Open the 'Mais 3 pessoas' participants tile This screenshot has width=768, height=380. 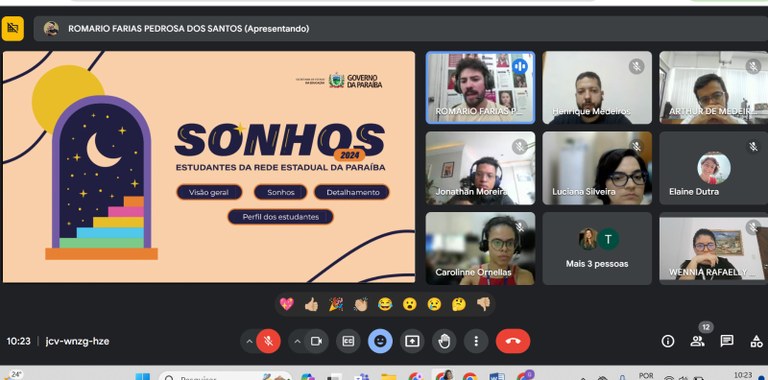(597, 248)
